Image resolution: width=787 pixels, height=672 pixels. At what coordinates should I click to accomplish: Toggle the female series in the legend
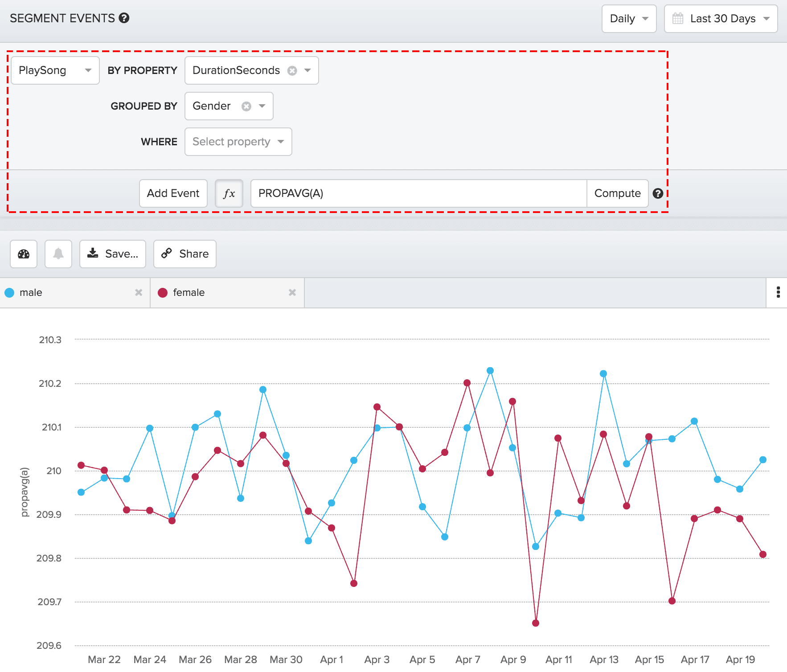[x=188, y=292]
